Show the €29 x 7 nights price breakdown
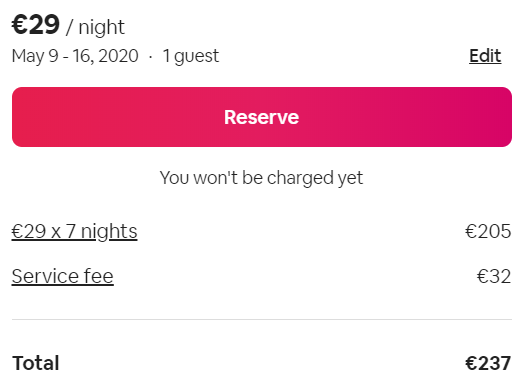The image size is (532, 382). tap(74, 232)
